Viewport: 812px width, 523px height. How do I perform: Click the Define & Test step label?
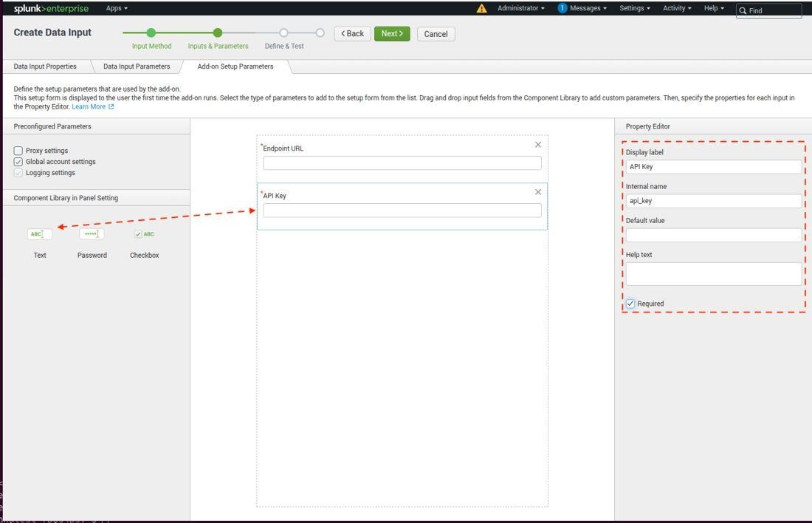(284, 46)
